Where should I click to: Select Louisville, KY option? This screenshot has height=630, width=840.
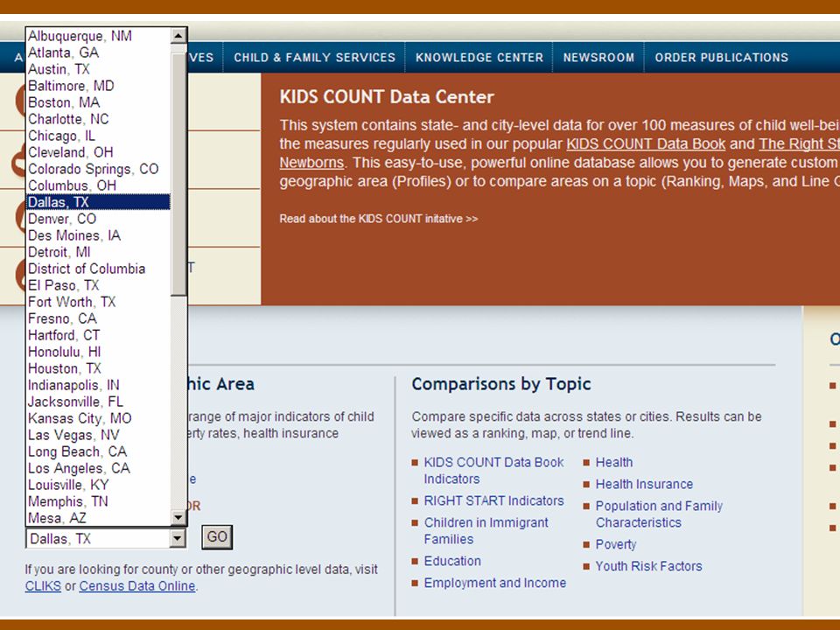[x=99, y=484]
